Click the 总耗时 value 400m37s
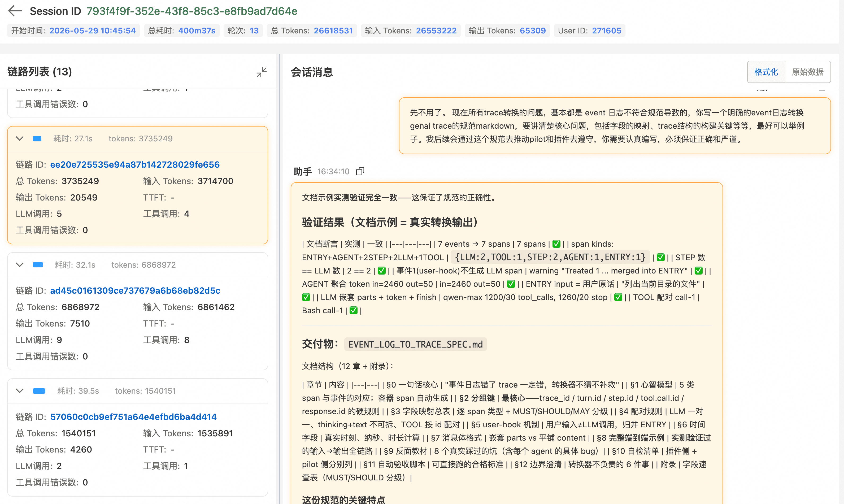844x504 pixels. [x=197, y=31]
